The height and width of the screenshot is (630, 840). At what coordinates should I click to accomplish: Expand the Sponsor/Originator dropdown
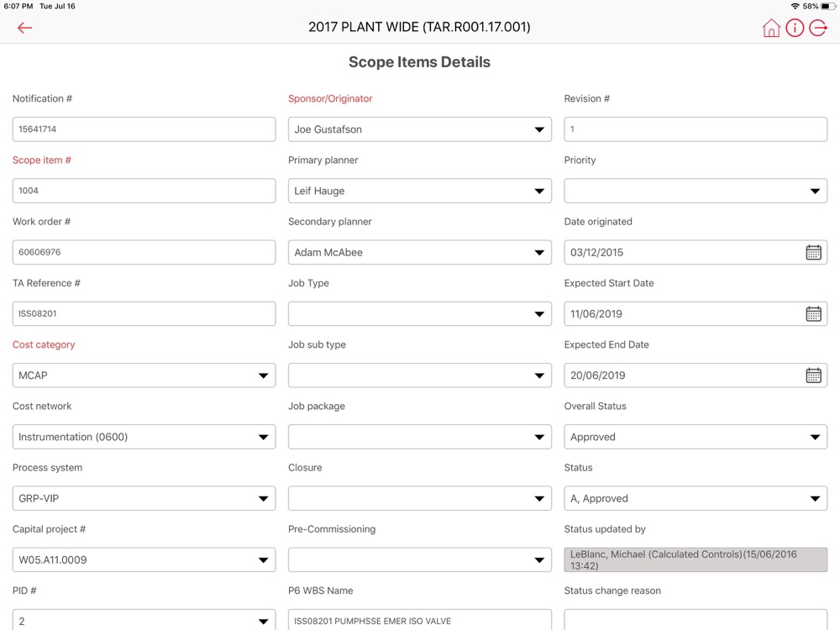(419, 129)
